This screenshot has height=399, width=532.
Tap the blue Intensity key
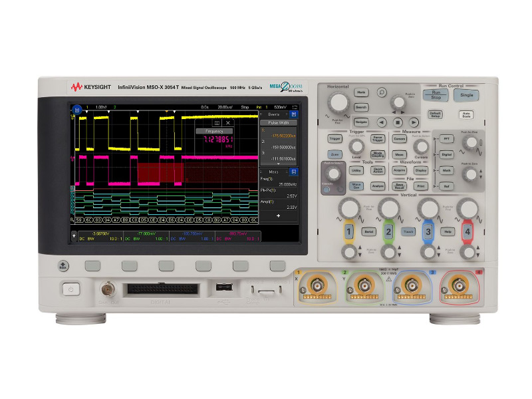pos(326,190)
